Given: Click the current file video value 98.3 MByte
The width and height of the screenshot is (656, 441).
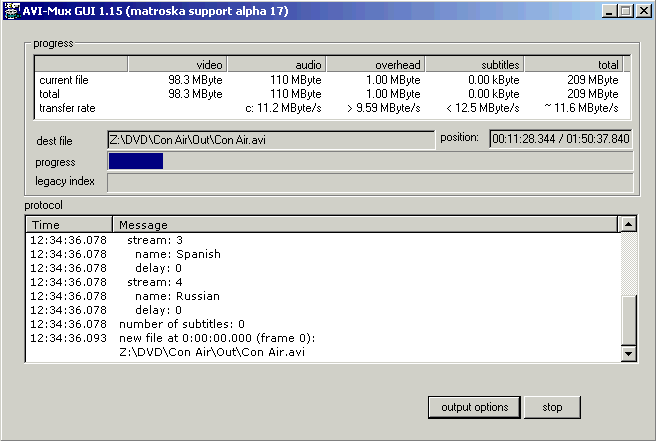Looking at the screenshot, I should 195,80.
